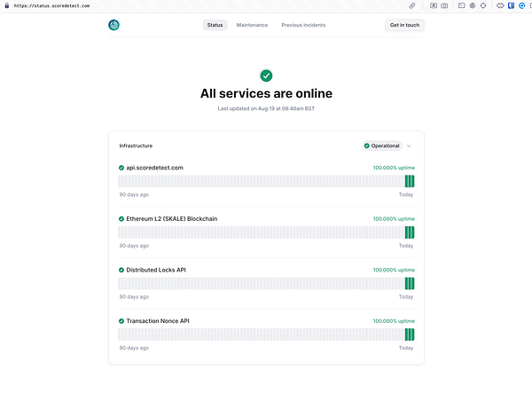The height and width of the screenshot is (393, 532).
Task: Click the Infrastructure section heading
Action: [x=136, y=145]
